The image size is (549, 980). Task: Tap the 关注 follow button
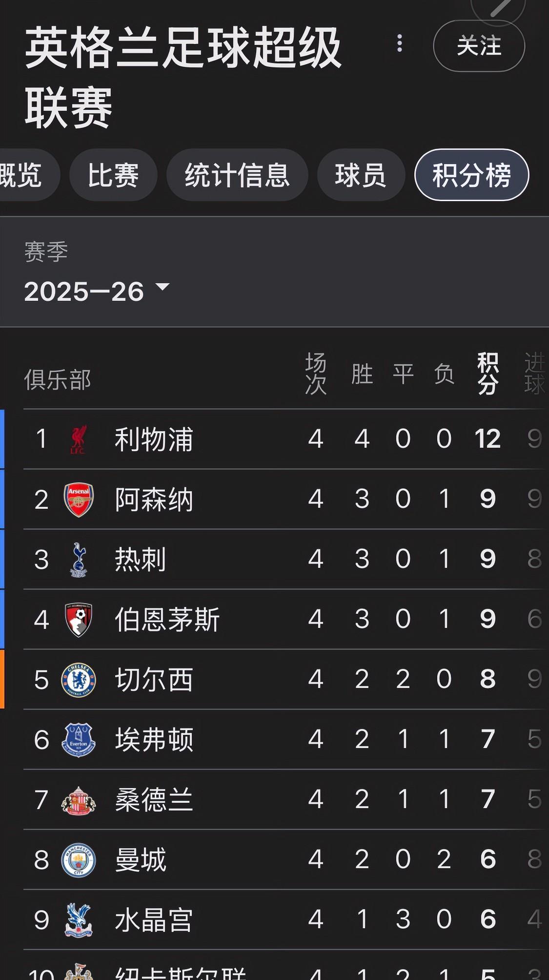[479, 46]
